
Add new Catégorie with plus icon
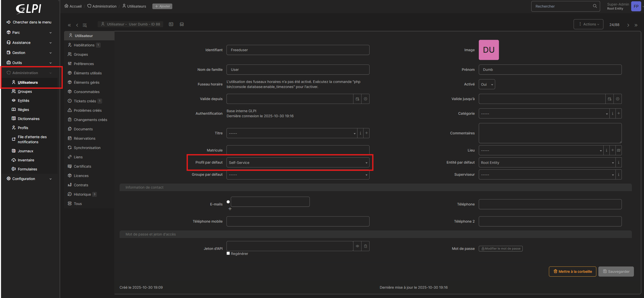619,113
